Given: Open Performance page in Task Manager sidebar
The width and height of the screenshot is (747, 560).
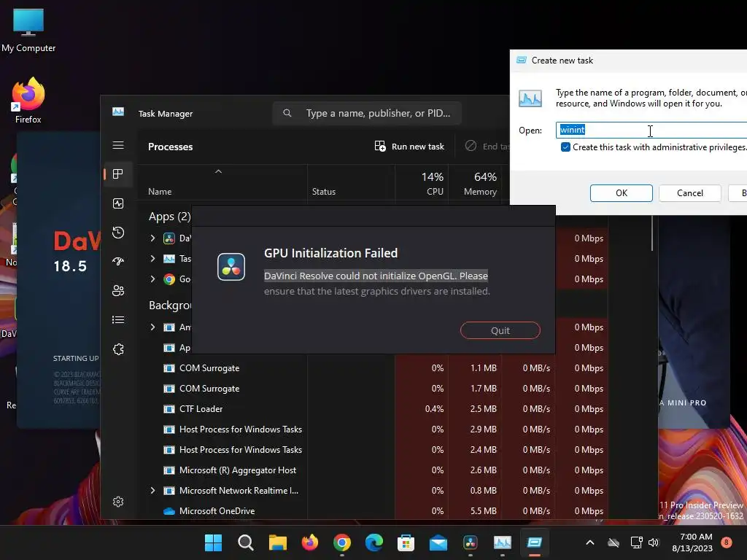Looking at the screenshot, I should 118,203.
